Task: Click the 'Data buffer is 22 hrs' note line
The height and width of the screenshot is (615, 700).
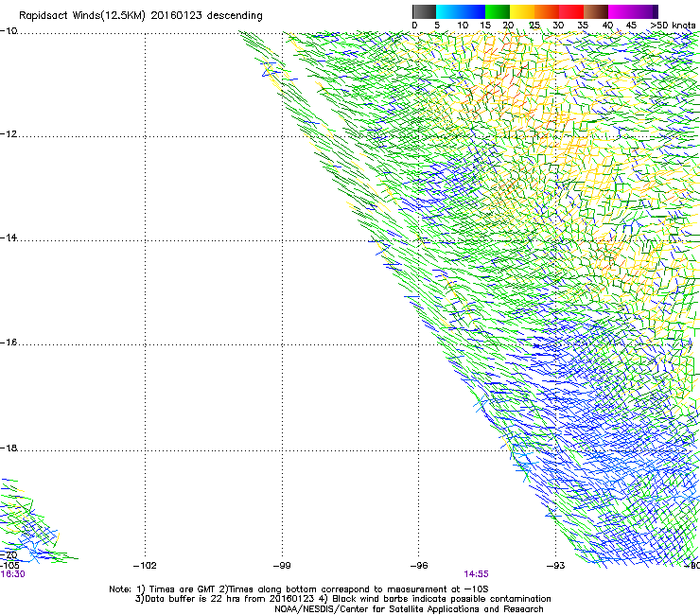Action: point(342,599)
